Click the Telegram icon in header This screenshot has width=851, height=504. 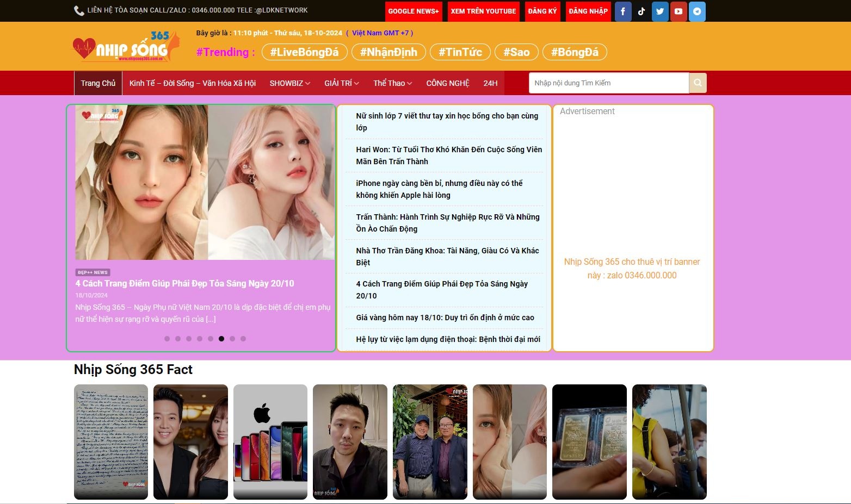[697, 11]
